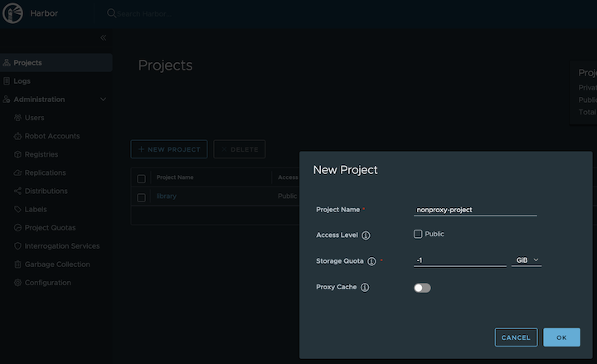597x364 pixels.
Task: Collapse the Administration section
Action: coord(103,99)
